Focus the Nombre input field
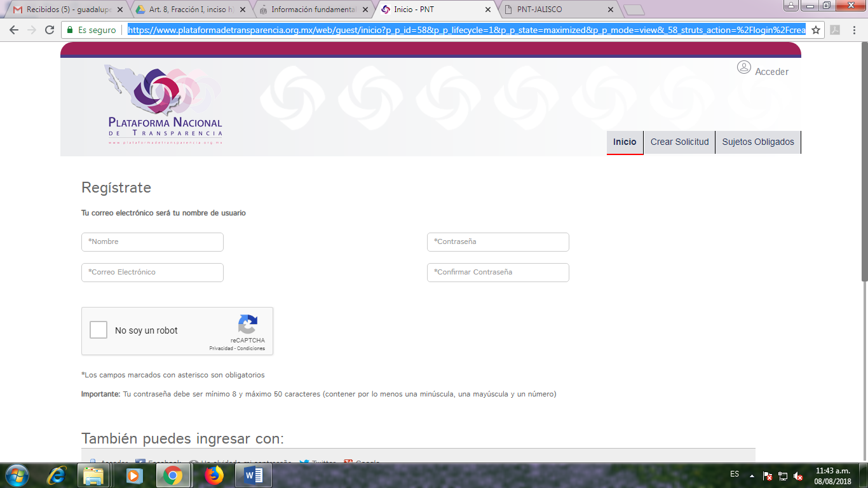This screenshot has width=868, height=488. (x=153, y=242)
